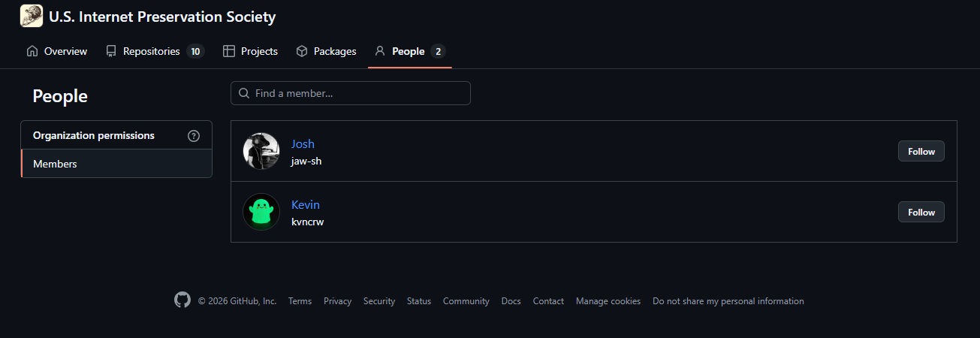Follow the user Josh
Image resolution: width=980 pixels, height=338 pixels.
[x=921, y=151]
